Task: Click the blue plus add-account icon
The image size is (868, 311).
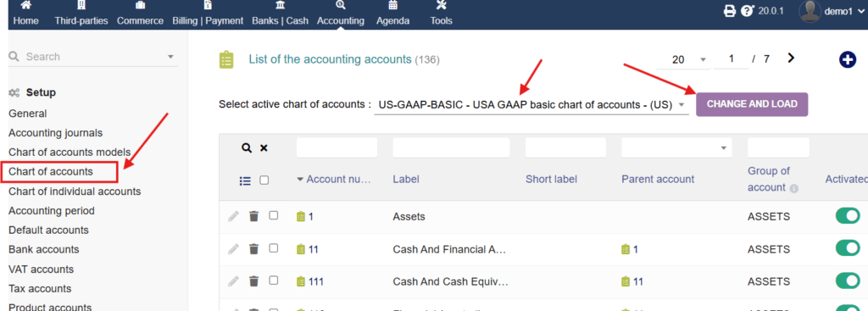Action: [x=848, y=60]
